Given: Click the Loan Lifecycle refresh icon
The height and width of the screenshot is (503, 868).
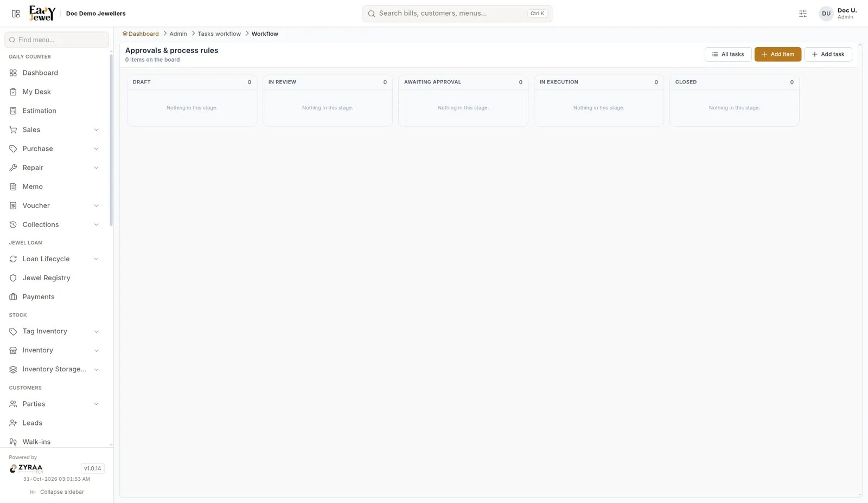Looking at the screenshot, I should (13, 259).
